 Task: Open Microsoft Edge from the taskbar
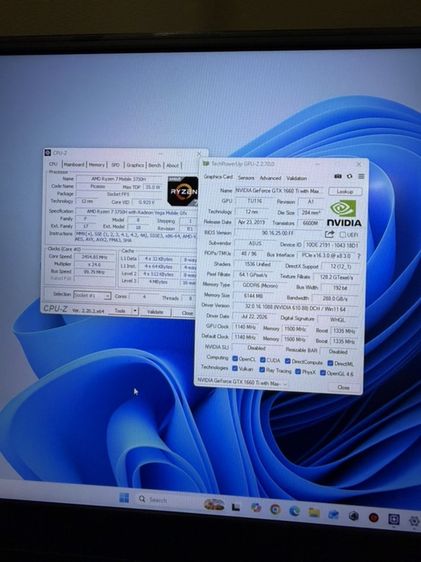tap(295, 511)
